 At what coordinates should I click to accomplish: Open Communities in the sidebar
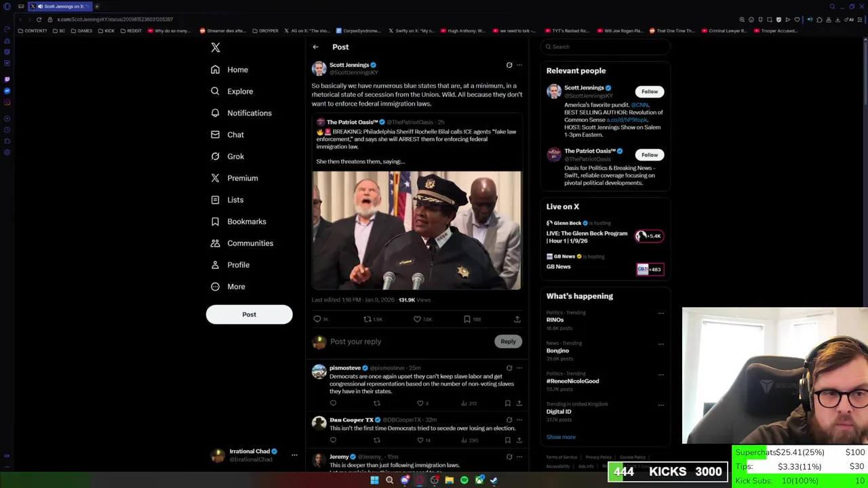pyautogui.click(x=241, y=243)
